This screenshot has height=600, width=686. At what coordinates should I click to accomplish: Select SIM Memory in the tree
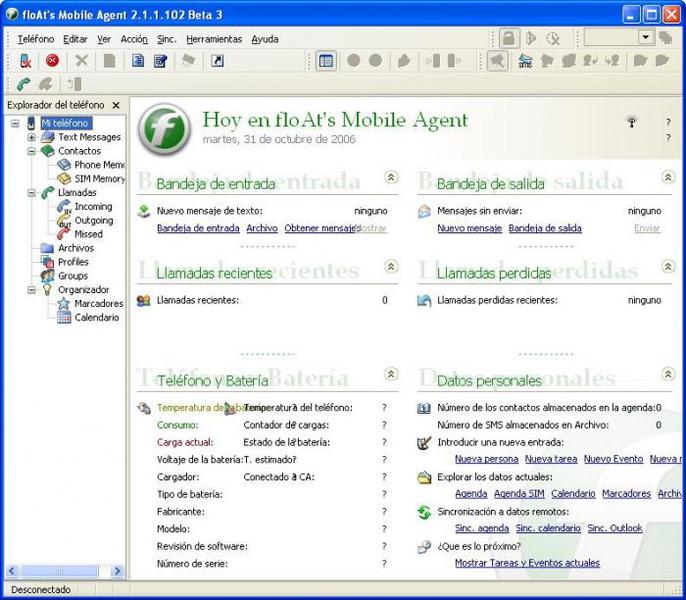99,179
